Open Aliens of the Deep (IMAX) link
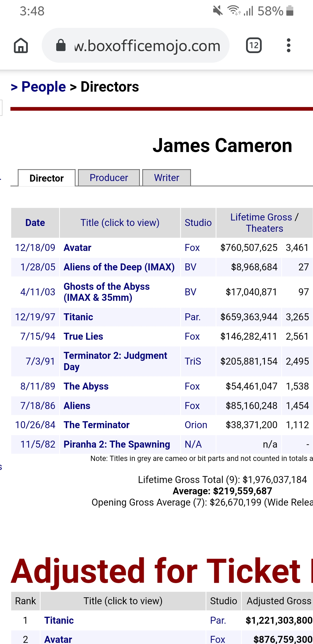The width and height of the screenshot is (313, 644). [x=119, y=267]
